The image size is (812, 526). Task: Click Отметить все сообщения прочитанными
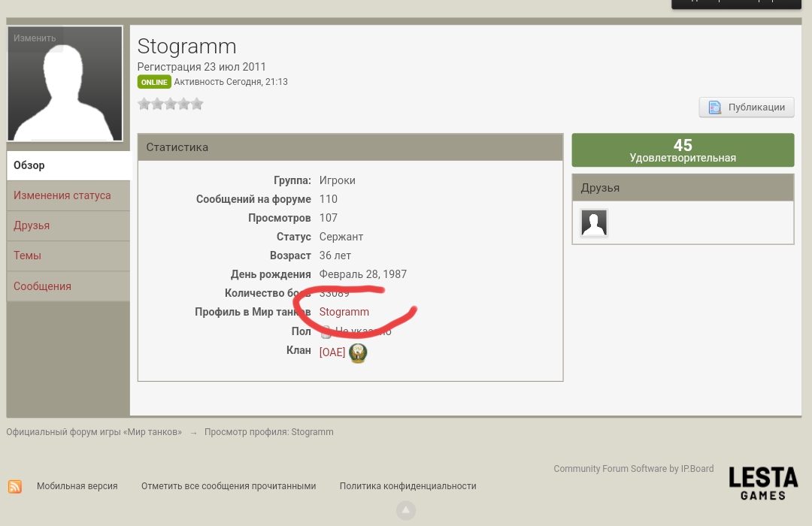(x=229, y=486)
